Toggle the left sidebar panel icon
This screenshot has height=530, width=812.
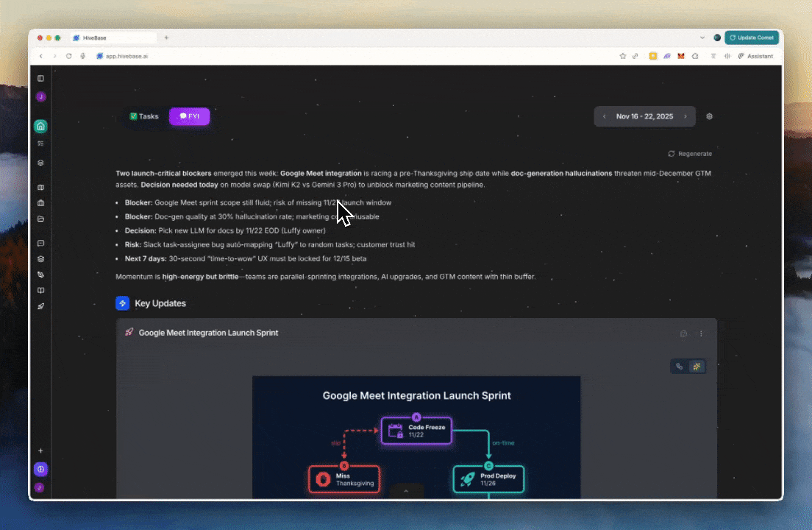click(40, 78)
